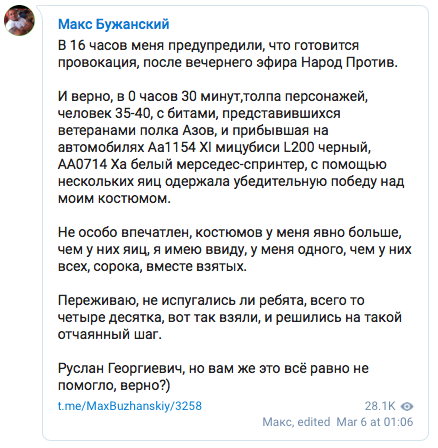
Task: Click the plate number АА0714 Ха
Action: [x=92, y=164]
